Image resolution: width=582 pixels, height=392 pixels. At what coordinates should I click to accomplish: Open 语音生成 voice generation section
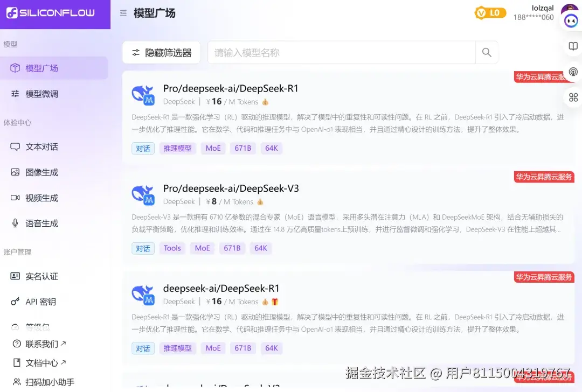pos(40,223)
